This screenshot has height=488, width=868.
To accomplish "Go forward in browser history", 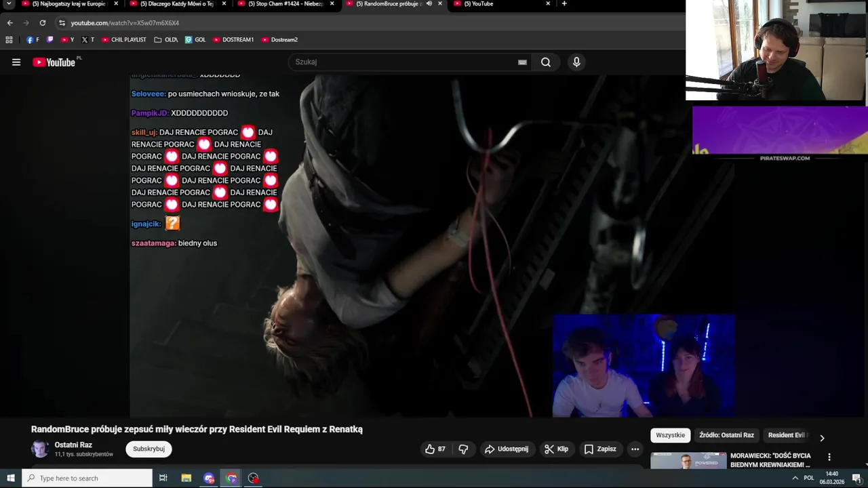I will pos(26,22).
